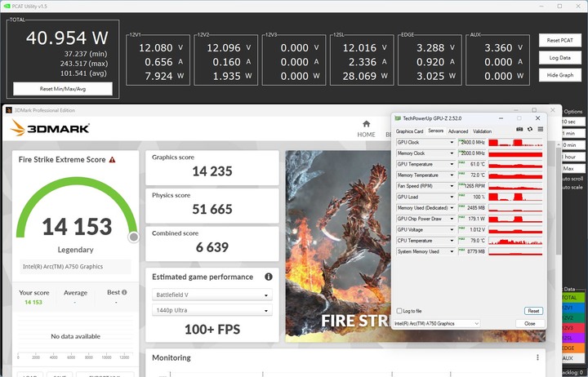
Task: Open the GPU Clock sensor dropdown
Action: [x=452, y=143]
